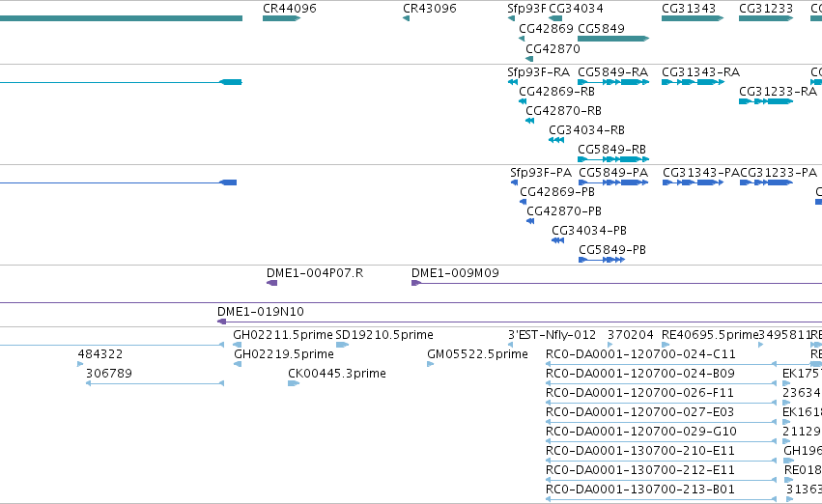Screen dimensions: 822x504
Task: Click the DME1-004P07.R BAC label
Action: (315, 273)
